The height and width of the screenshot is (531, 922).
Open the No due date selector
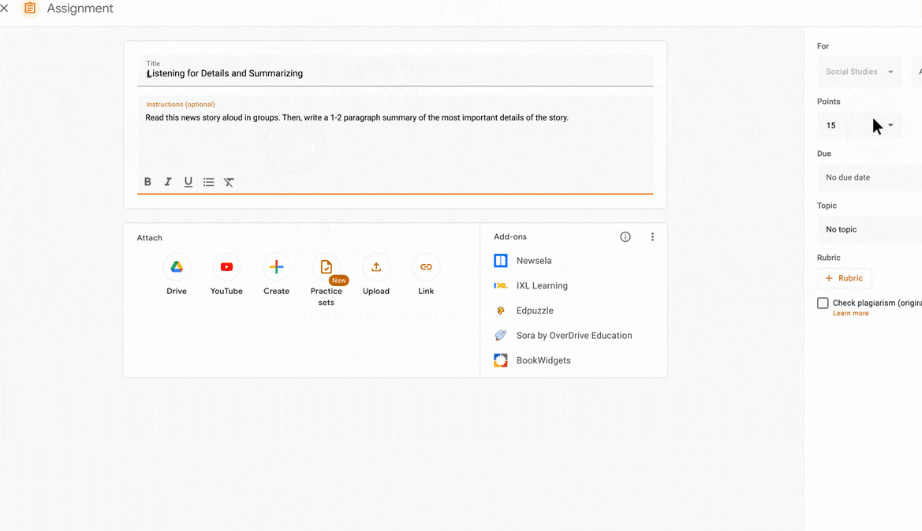pos(869,178)
